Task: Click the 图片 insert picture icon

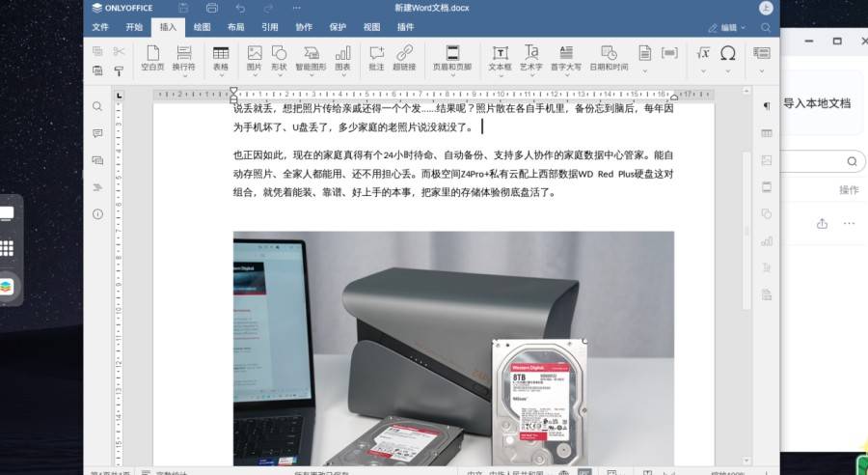Action: pos(254,58)
